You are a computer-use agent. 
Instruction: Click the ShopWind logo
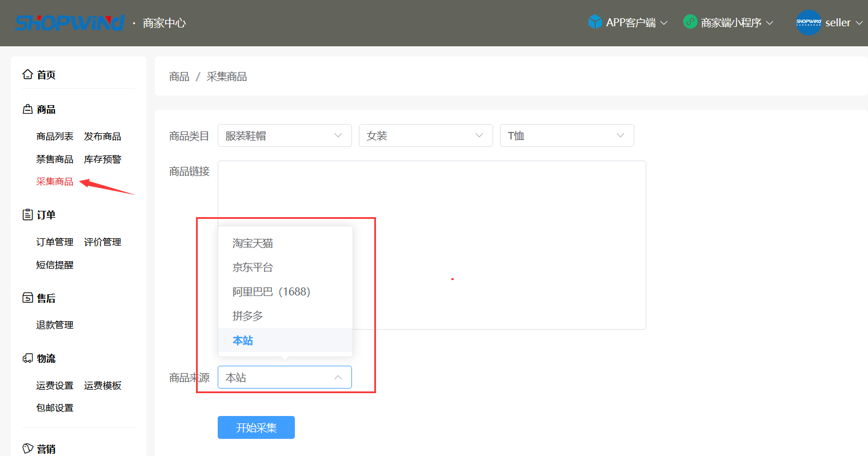[x=69, y=22]
